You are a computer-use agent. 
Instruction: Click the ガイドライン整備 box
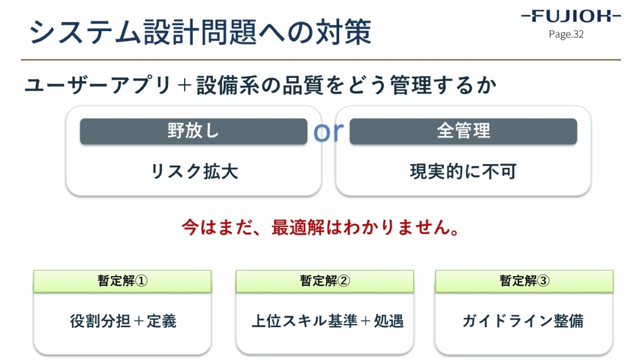[524, 323]
